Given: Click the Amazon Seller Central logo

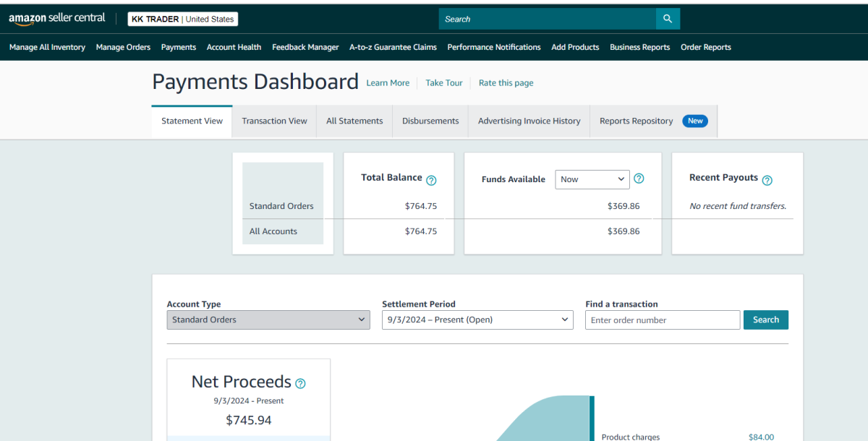Looking at the screenshot, I should (x=56, y=19).
